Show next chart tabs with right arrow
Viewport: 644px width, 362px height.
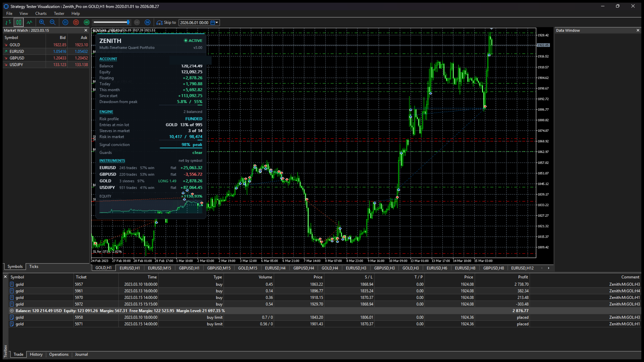click(549, 268)
